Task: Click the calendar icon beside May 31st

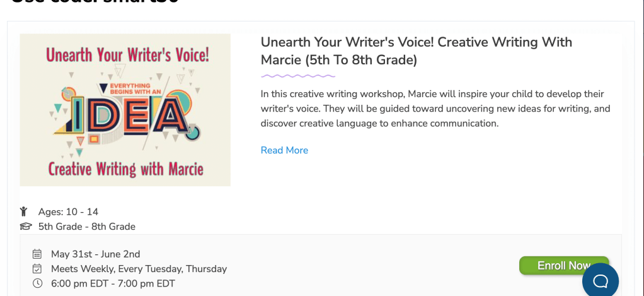Action: [37, 254]
